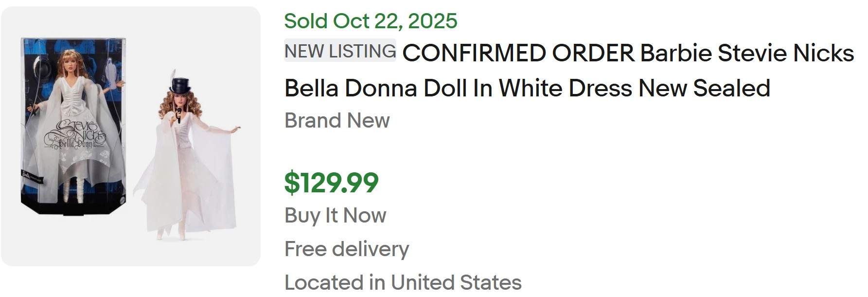Image resolution: width=868 pixels, height=297 pixels.
Task: Select the Sold Oct 22, 2025 date text
Action: (x=371, y=21)
